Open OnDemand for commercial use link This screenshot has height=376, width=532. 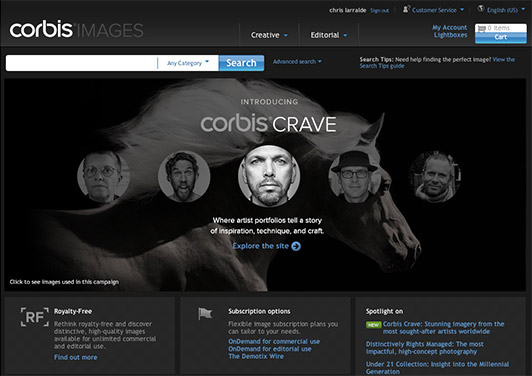(x=274, y=341)
